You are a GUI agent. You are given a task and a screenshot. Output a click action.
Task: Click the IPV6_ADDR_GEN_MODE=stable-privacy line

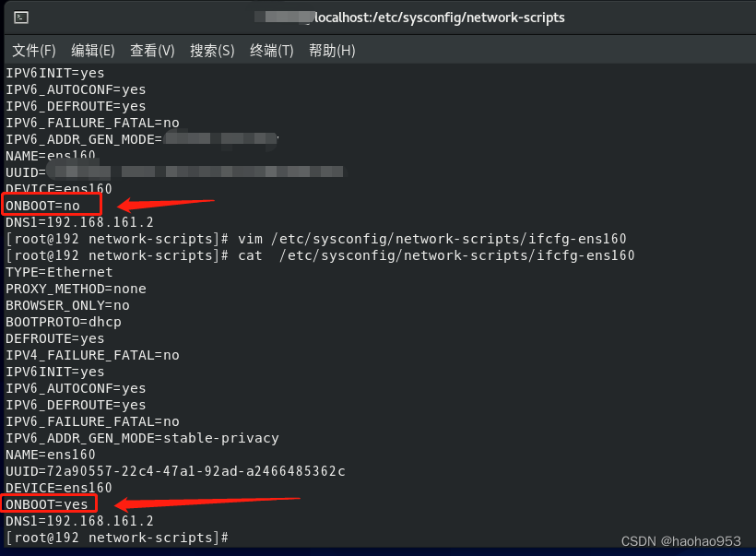click(x=138, y=437)
